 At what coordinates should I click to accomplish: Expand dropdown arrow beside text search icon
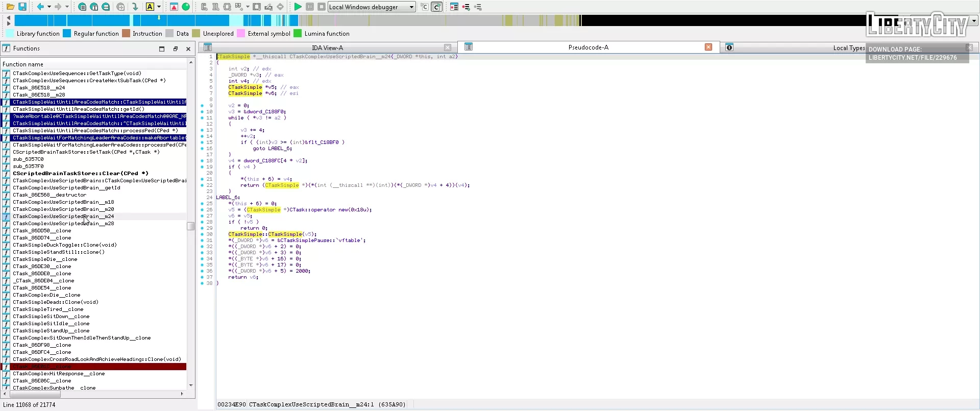(159, 7)
